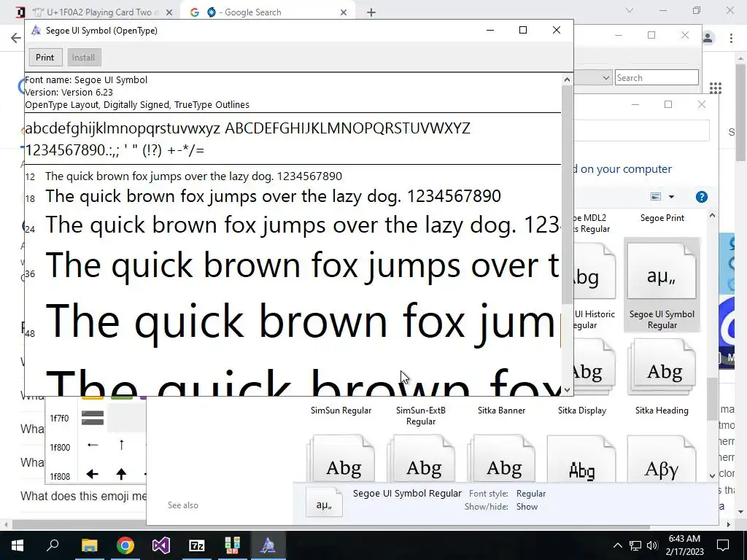
Task: Close the Google Search tab
Action: coord(344,12)
